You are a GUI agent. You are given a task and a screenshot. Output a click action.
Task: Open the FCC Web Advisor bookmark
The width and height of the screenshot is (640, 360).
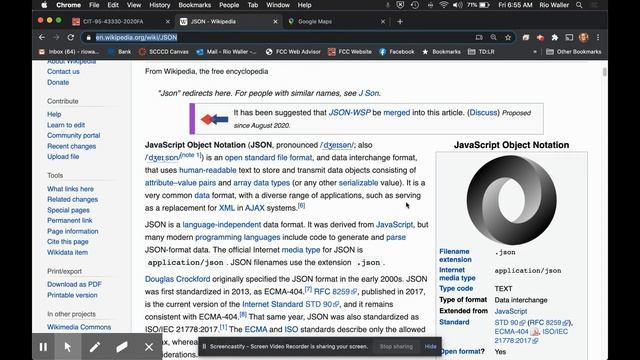tap(293, 52)
